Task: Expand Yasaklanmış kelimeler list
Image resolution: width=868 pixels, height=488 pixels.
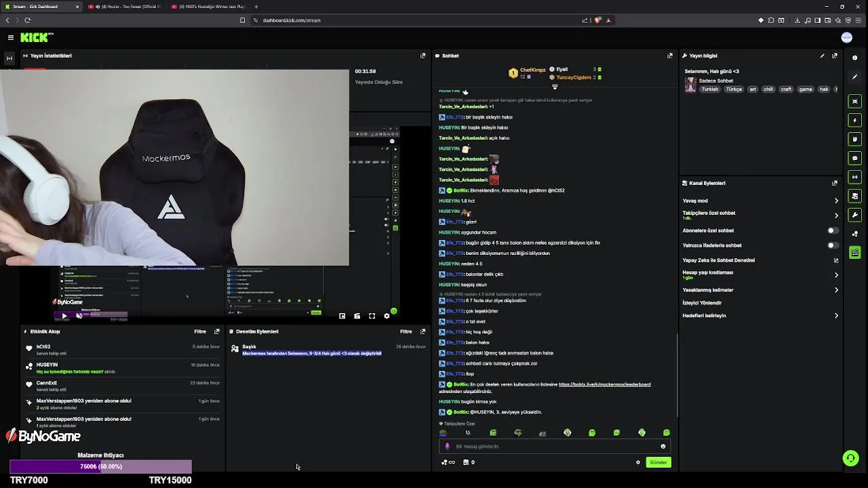Action: pyautogui.click(x=836, y=290)
